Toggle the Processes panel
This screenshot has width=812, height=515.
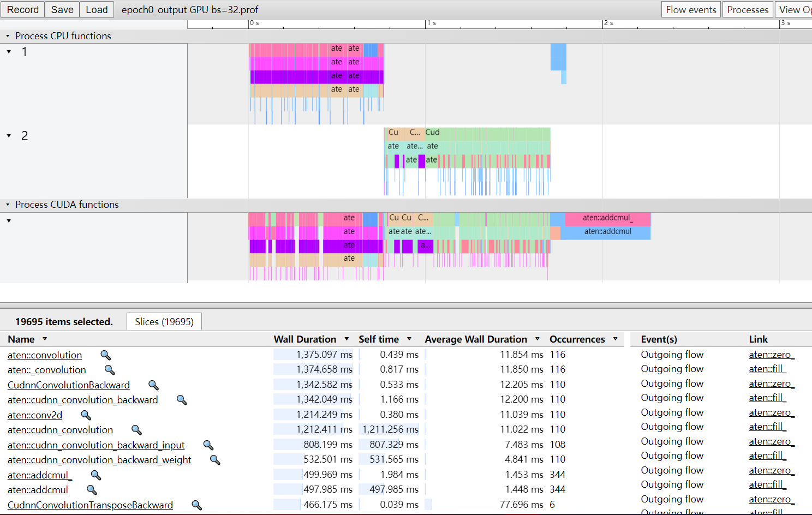point(748,9)
